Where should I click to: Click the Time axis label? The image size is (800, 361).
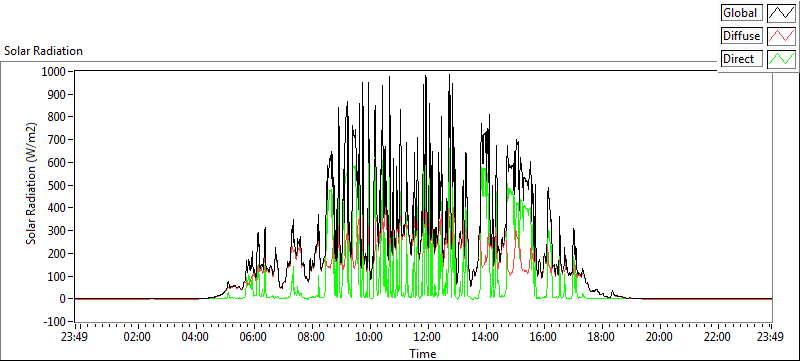pos(422,353)
